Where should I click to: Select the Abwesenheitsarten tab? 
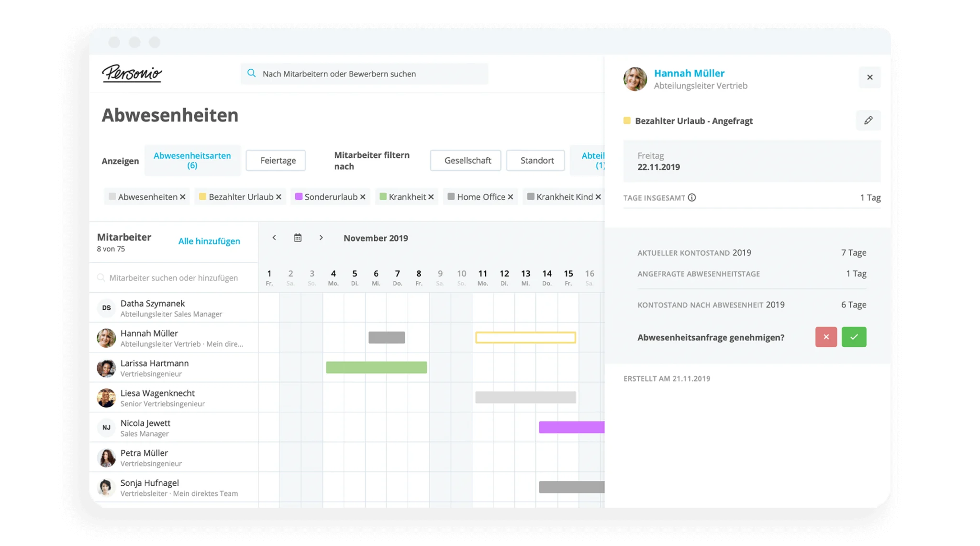pyautogui.click(x=192, y=160)
